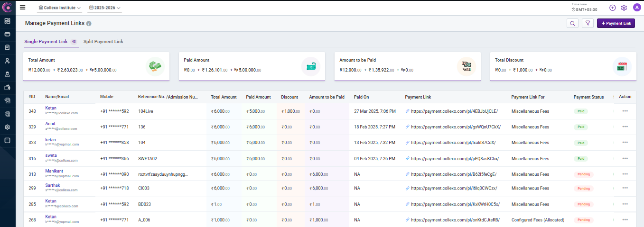
Task: Expand the Collexo Institute dropdown
Action: pyautogui.click(x=59, y=8)
